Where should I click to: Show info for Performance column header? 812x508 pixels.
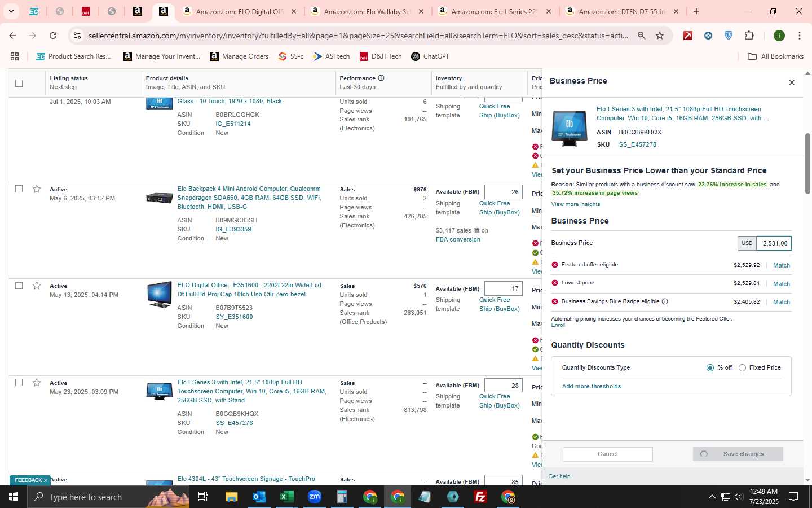point(381,78)
